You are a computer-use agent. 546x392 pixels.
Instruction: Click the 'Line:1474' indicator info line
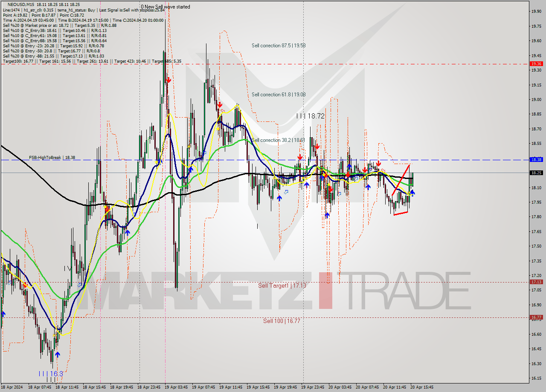84,10
